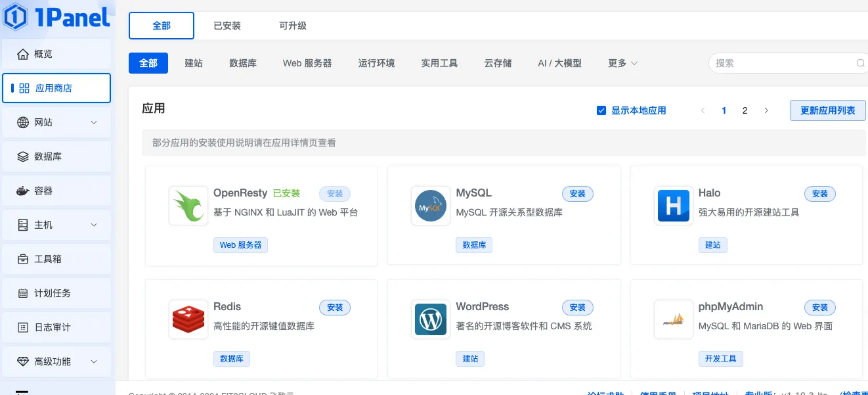Filter by Web 服务器 category tab

click(x=307, y=63)
